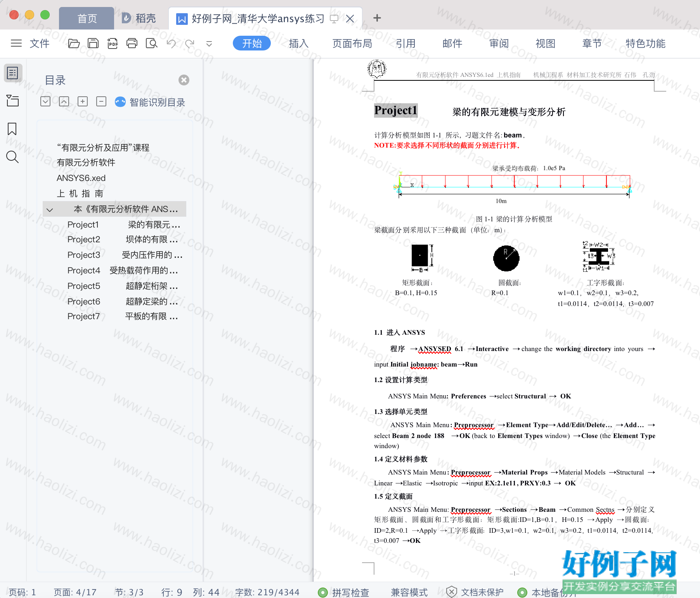The width and height of the screenshot is (700, 598).
Task: Click the rectangular cross-section figure
Action: [422, 258]
